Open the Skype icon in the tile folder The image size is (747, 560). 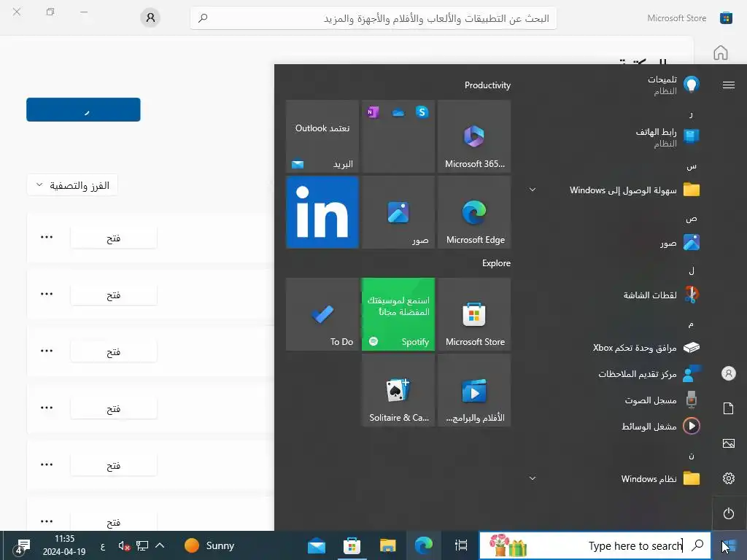pos(422,112)
